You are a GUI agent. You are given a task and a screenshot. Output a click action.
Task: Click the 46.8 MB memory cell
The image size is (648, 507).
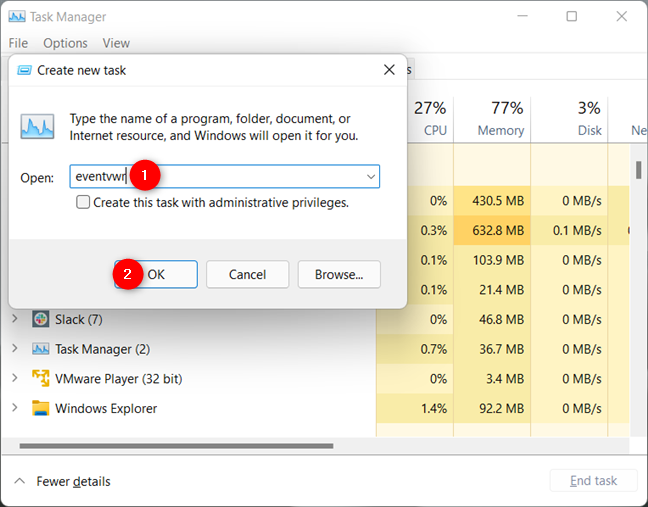[492, 319]
